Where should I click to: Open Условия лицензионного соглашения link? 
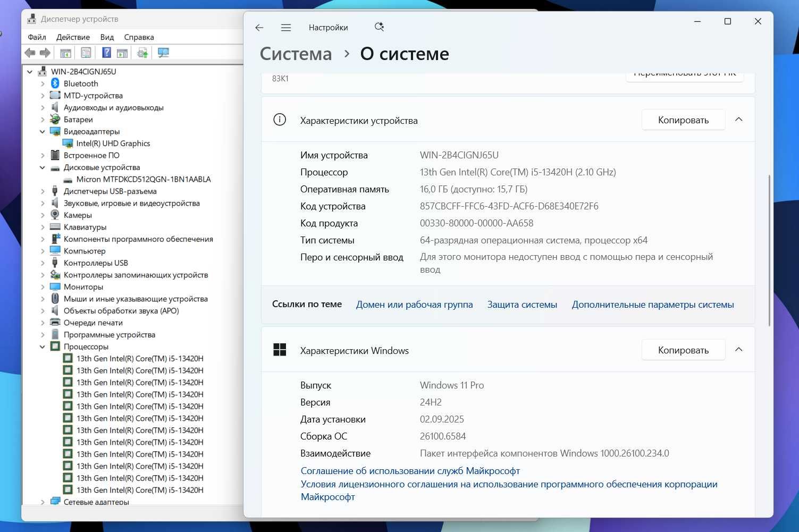tap(509, 491)
